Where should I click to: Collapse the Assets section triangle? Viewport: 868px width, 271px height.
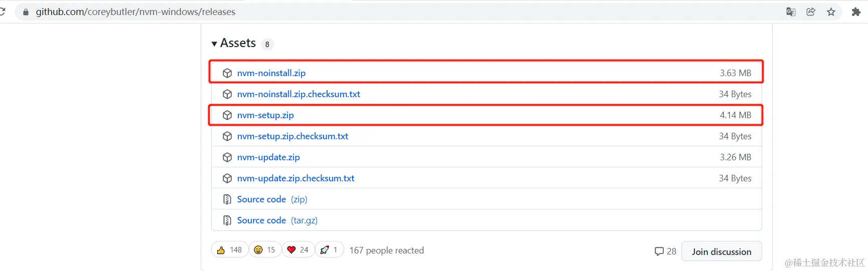point(214,44)
